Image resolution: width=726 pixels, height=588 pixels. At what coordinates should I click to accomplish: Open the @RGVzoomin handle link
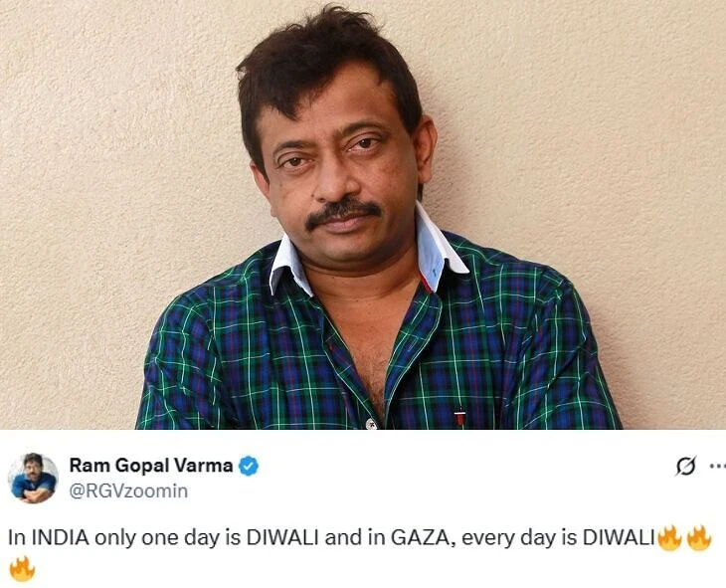click(128, 491)
